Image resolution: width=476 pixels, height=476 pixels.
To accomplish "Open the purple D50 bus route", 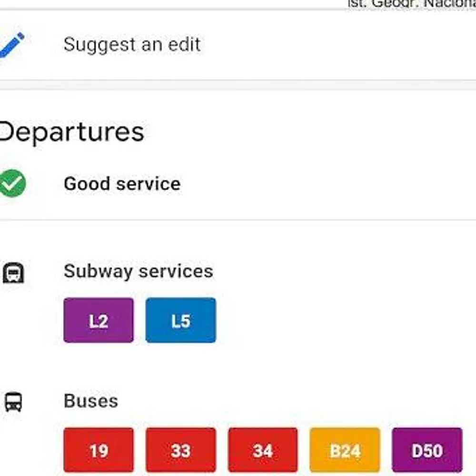I will click(427, 450).
